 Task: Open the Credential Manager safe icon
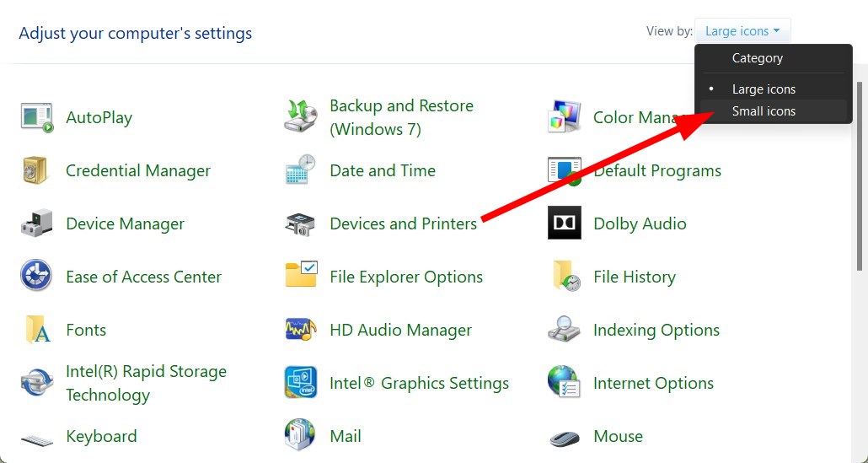pos(36,170)
